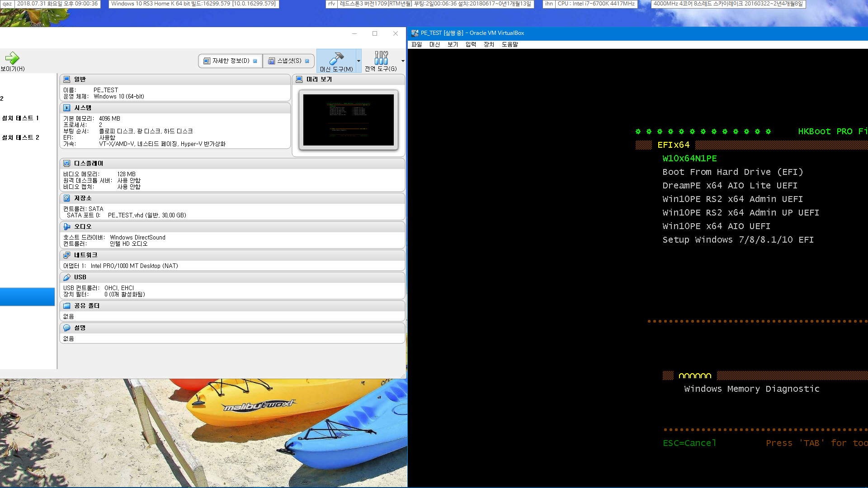Viewport: 868px width, 488px height.
Task: Open the Description (설명) heading
Action: click(x=80, y=328)
